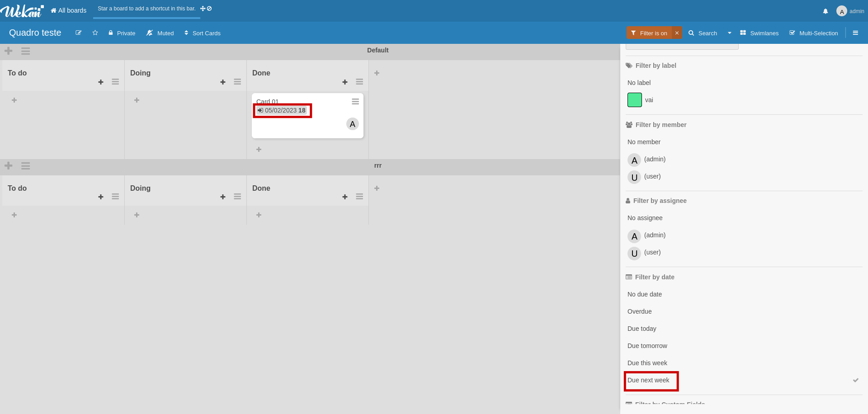Image resolution: width=868 pixels, height=414 pixels.
Task: Click the Wekan logo
Action: pyautogui.click(x=22, y=11)
